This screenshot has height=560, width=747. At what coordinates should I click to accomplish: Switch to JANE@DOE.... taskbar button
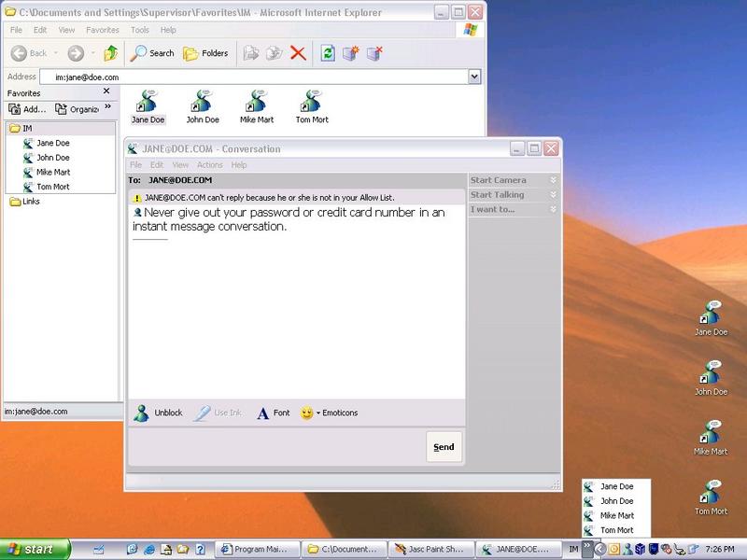(x=519, y=550)
